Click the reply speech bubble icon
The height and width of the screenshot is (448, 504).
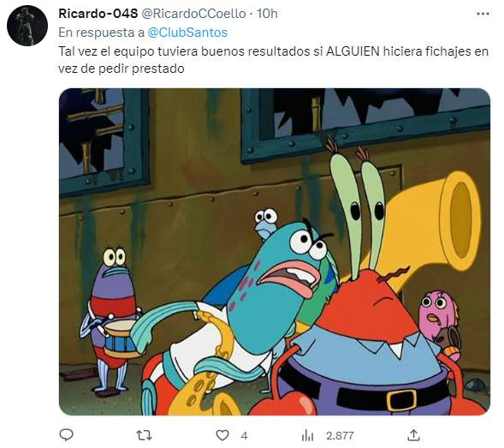pos(66,435)
